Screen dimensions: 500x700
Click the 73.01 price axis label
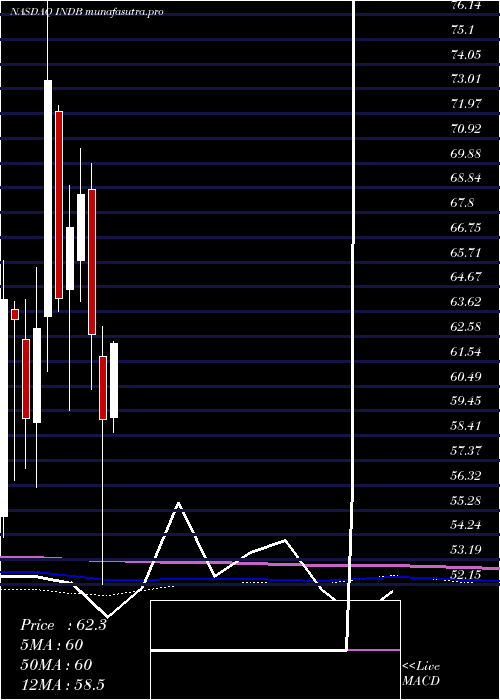[x=466, y=79]
